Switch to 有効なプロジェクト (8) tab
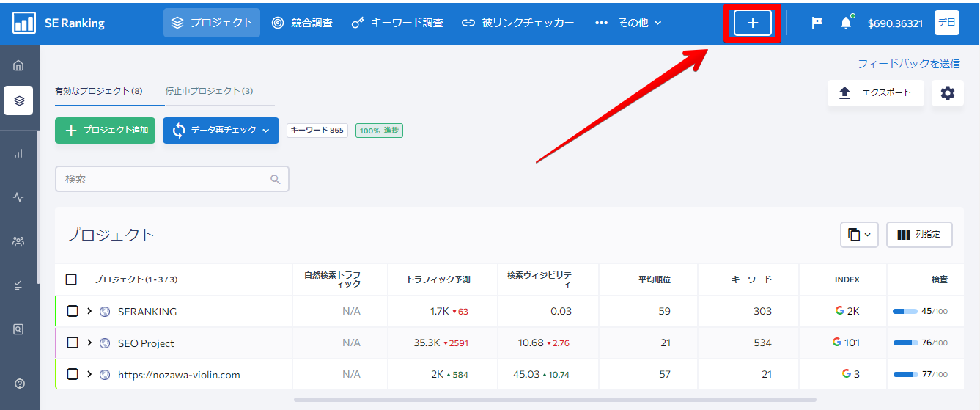Viewport: 980px width, 410px height. [x=98, y=92]
